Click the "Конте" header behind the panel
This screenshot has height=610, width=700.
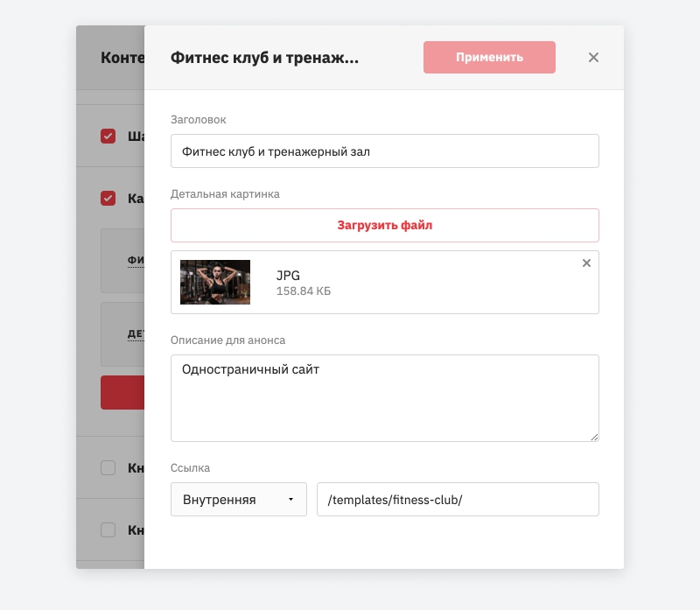click(122, 58)
